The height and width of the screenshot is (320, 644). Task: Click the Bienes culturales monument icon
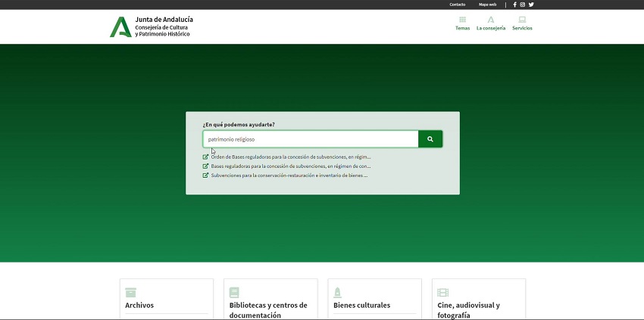tap(338, 292)
